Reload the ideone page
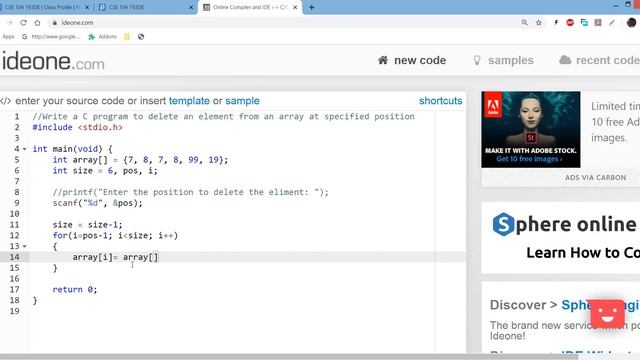 (23, 23)
